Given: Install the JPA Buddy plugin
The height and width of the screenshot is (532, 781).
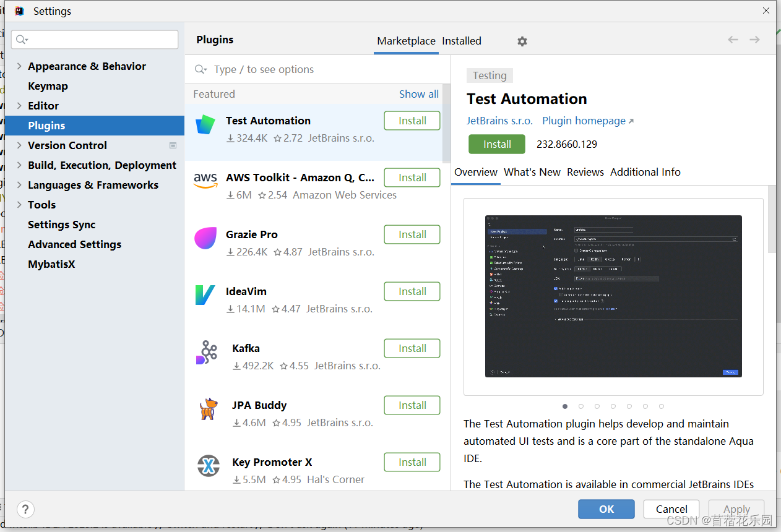Looking at the screenshot, I should pos(412,405).
